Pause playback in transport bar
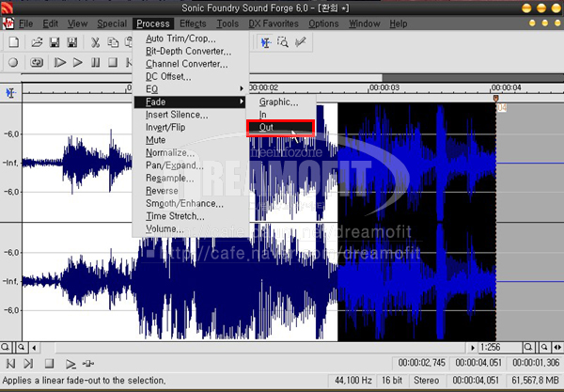Viewport: 564px width, 392px height. pos(95,62)
